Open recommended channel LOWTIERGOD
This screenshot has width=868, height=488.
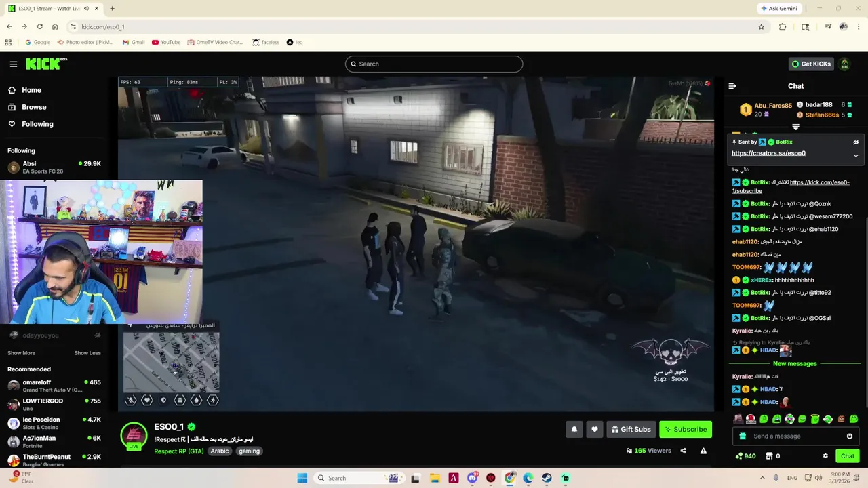click(x=54, y=404)
